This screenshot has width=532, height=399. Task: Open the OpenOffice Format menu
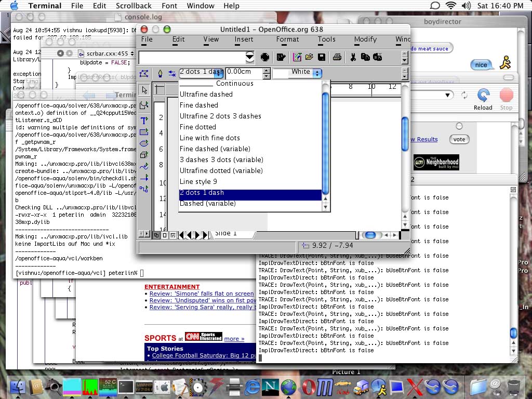287,39
